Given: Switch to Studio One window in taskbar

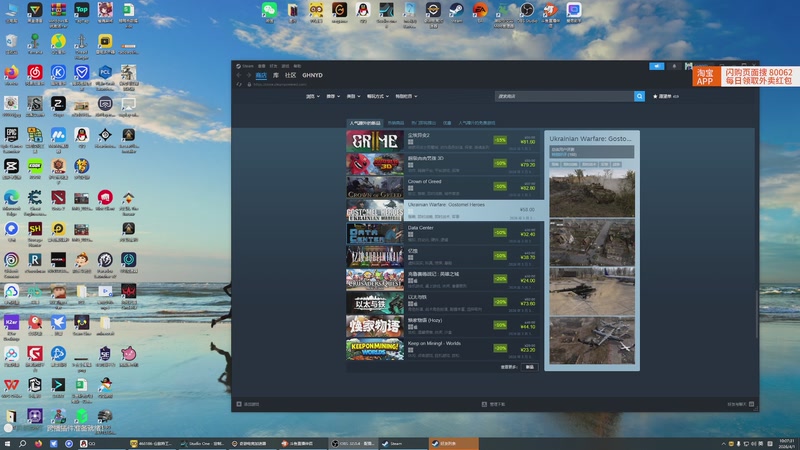Looking at the screenshot, I should (202, 443).
